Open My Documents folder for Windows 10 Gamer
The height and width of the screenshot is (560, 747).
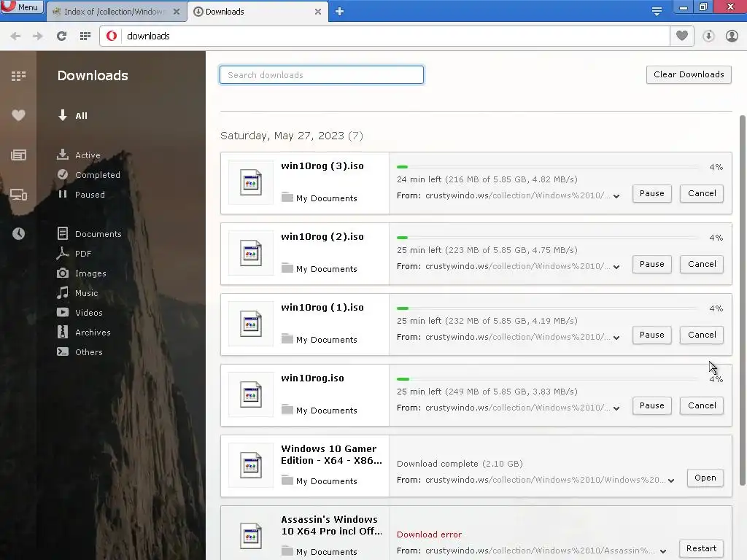pos(320,481)
